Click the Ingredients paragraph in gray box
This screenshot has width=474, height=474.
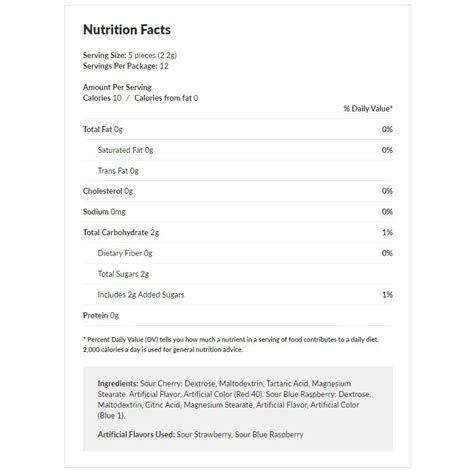coord(234,399)
